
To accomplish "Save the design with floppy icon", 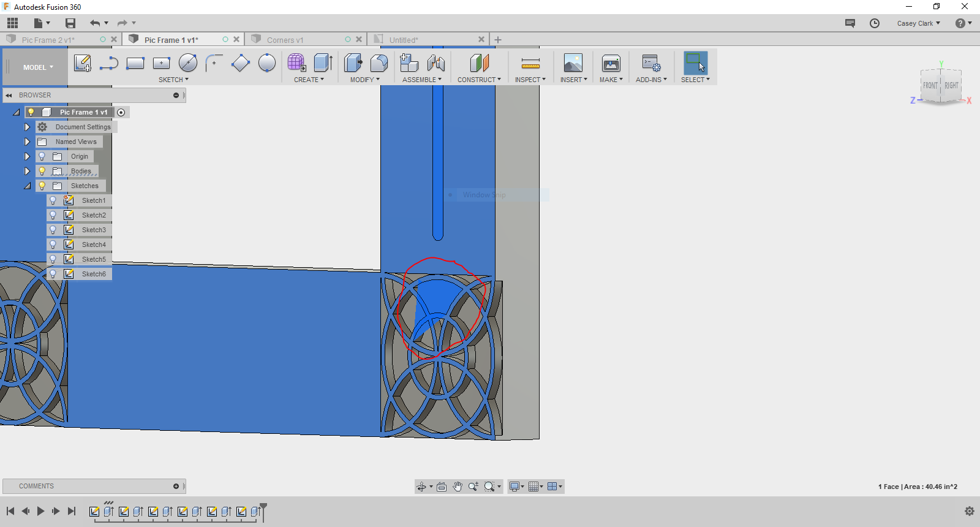I will pos(70,23).
